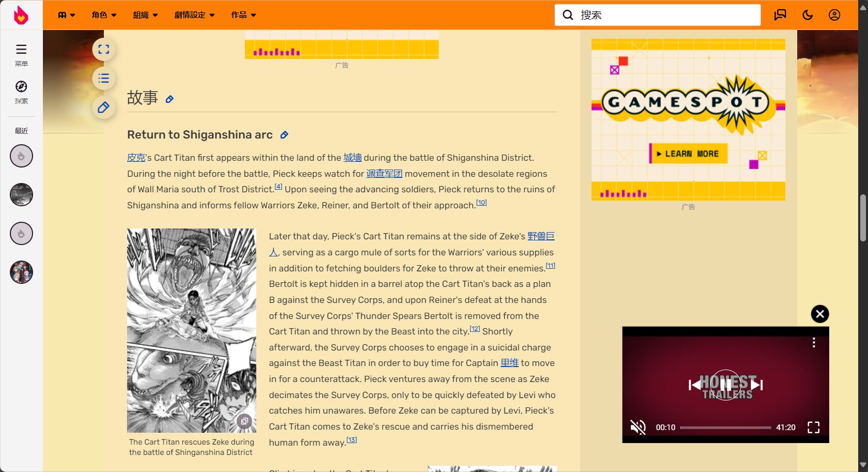Pause the Honest Trailers video
The image size is (868, 472).
click(726, 385)
